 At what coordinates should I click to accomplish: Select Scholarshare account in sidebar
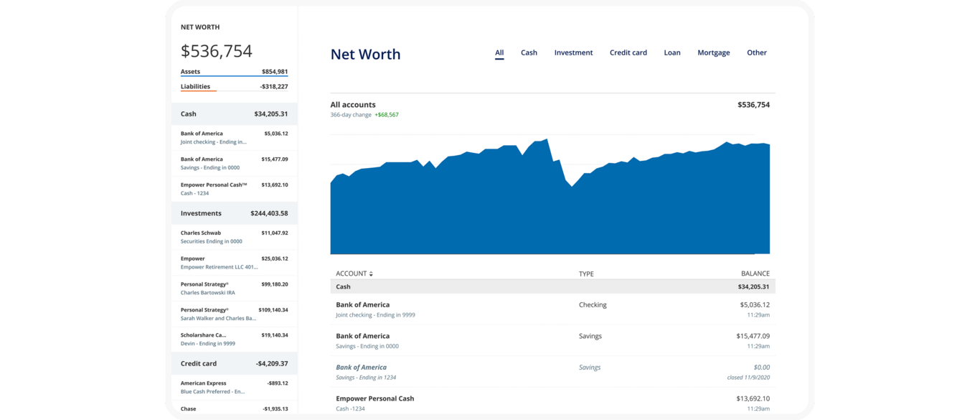tap(234, 339)
